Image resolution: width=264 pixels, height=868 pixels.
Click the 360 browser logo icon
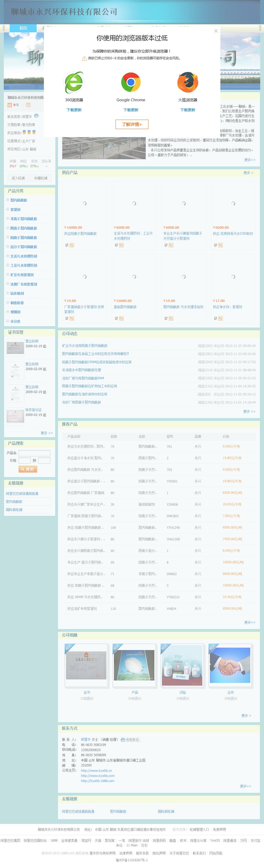tap(74, 82)
